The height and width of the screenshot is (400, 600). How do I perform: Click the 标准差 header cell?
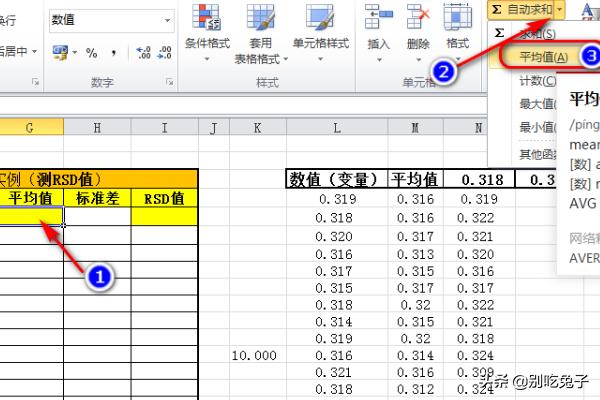tap(97, 198)
